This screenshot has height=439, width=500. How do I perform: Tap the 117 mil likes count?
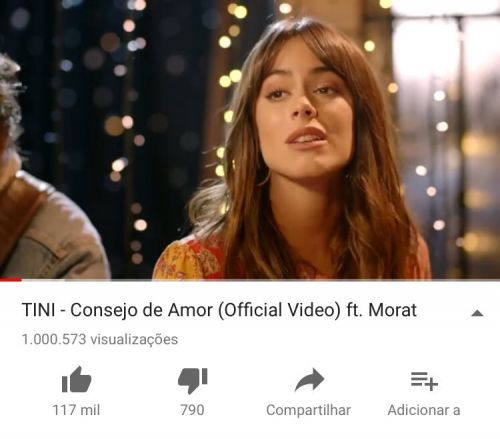coord(76,410)
